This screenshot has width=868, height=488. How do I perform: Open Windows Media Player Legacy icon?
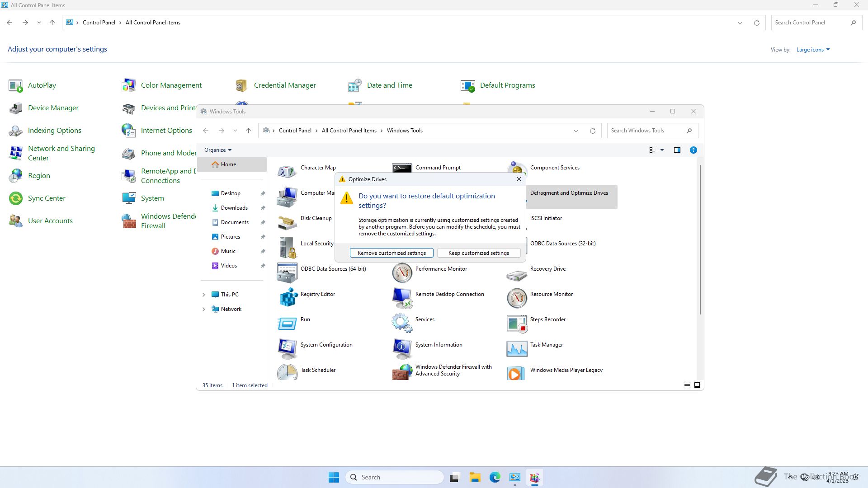[517, 373]
